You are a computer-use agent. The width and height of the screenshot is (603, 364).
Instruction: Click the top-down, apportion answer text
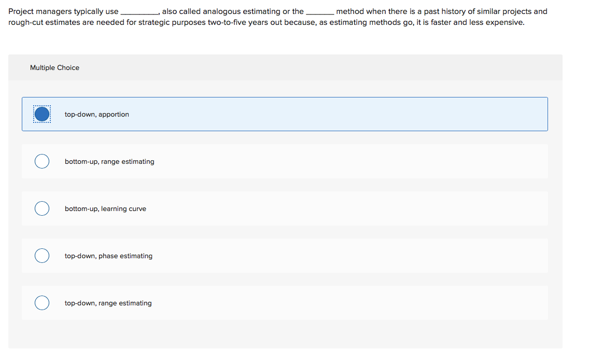pyautogui.click(x=97, y=114)
